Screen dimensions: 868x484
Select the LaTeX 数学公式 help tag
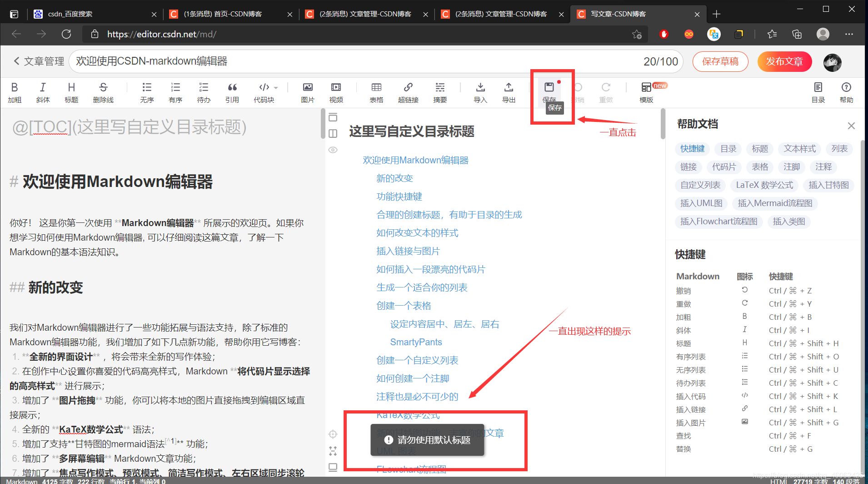tap(764, 185)
